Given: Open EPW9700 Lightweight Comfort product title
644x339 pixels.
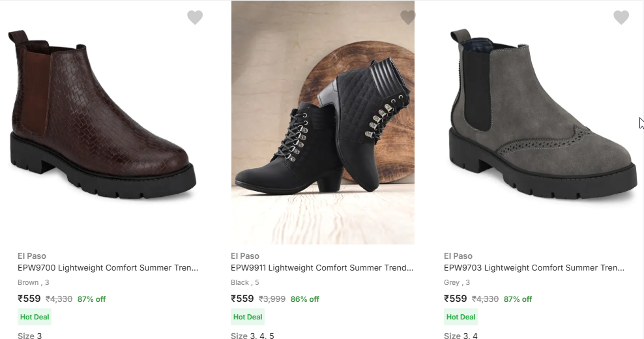Looking at the screenshot, I should point(108,268).
